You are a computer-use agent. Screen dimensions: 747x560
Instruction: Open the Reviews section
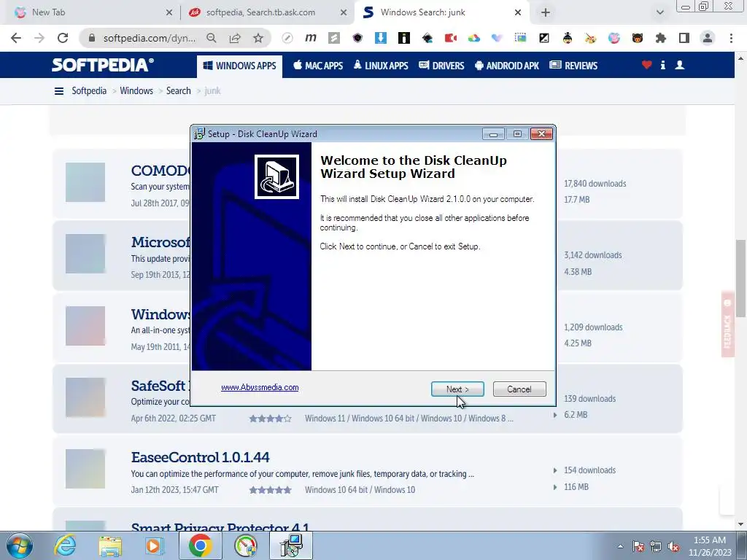(x=573, y=66)
